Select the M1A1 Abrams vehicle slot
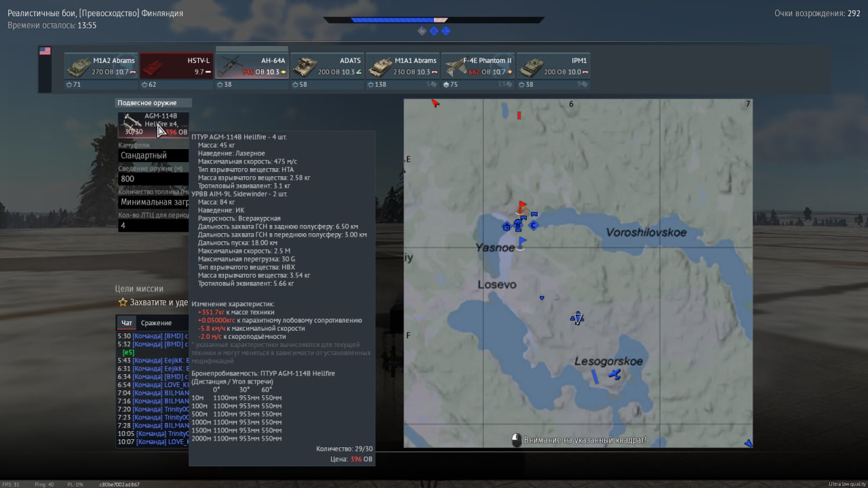This screenshot has width=868, height=488. 402,66
